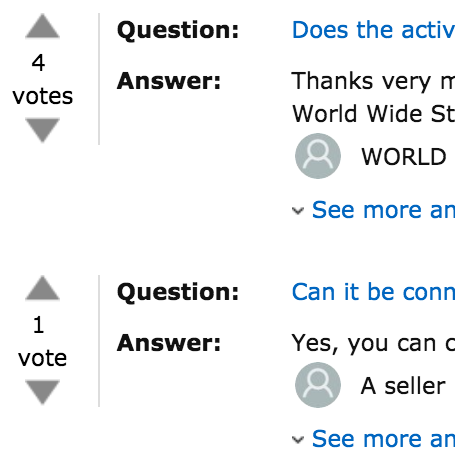Open second 'See more an…' link

click(383, 439)
